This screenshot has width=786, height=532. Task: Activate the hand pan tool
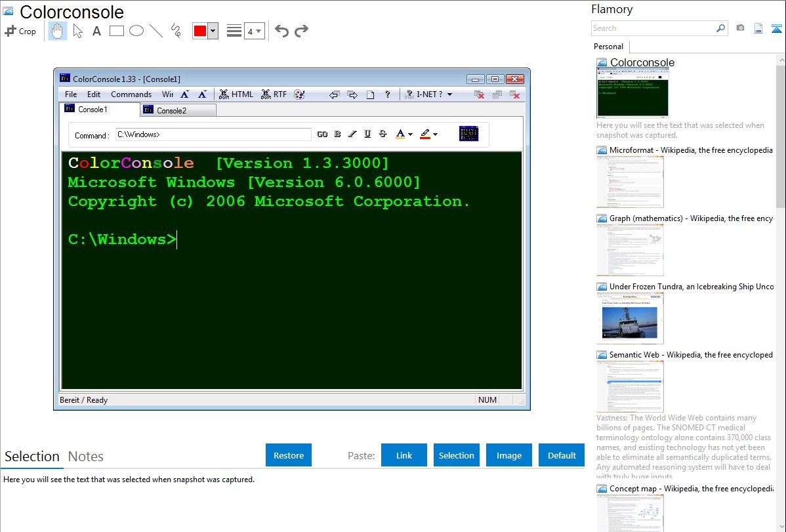tap(58, 31)
